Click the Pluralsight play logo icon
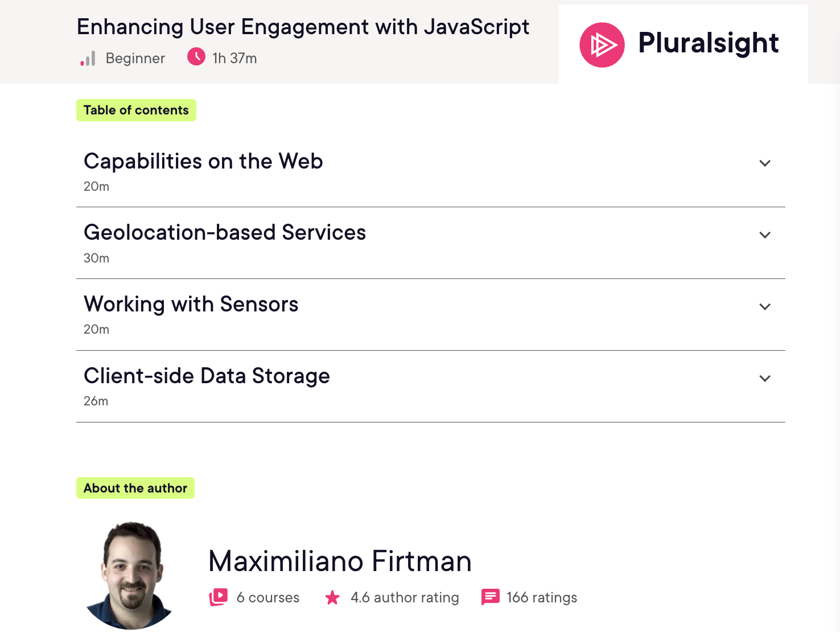The width and height of the screenshot is (840, 632). pos(602,45)
